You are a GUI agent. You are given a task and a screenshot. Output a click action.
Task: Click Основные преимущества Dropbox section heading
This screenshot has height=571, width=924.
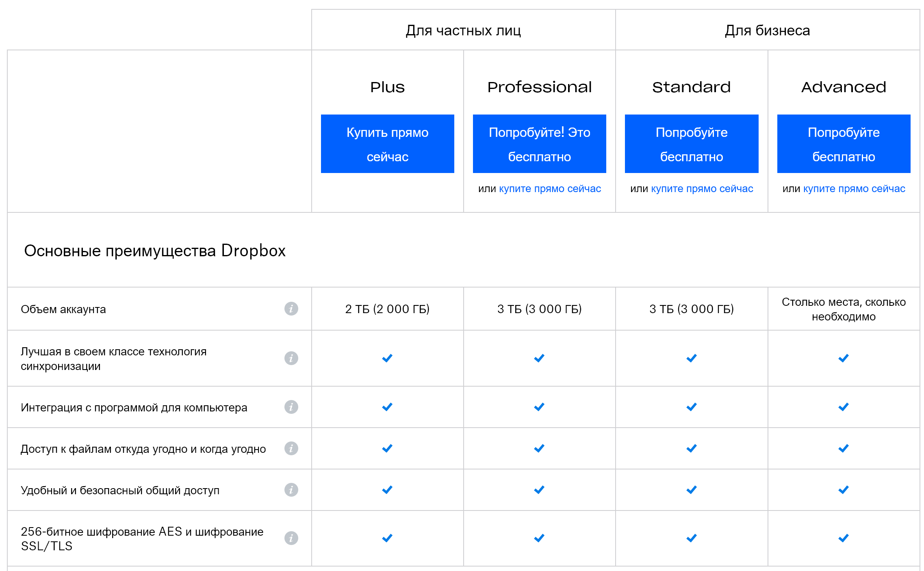pyautogui.click(x=155, y=251)
